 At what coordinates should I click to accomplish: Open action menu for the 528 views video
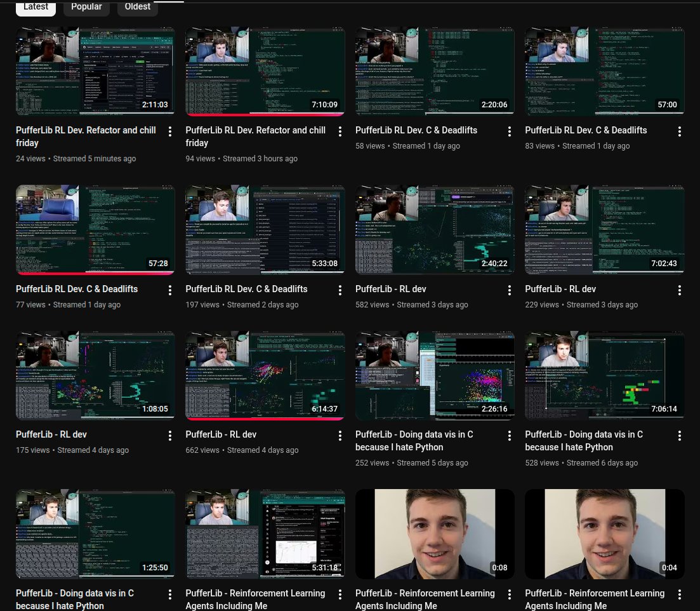tap(680, 436)
